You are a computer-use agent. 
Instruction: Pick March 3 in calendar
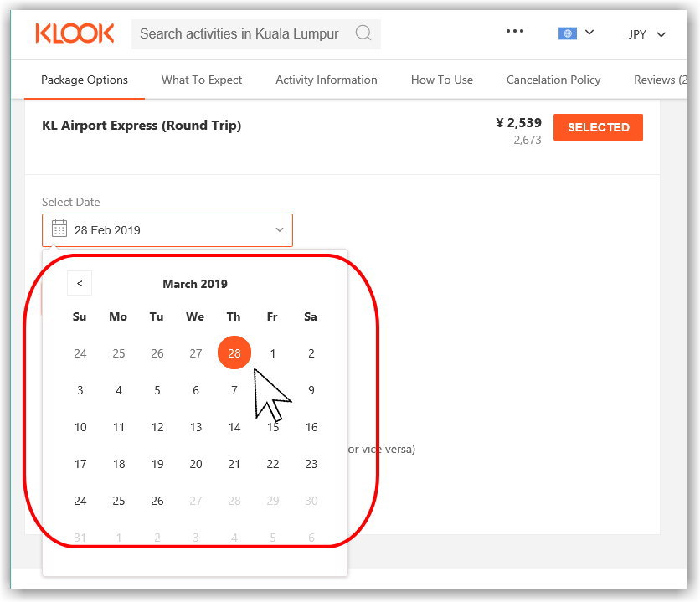(80, 390)
